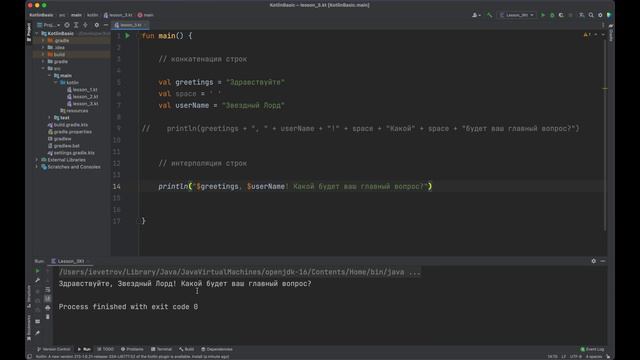Select the resources folder
The width and height of the screenshot is (640, 360).
pos(74,111)
